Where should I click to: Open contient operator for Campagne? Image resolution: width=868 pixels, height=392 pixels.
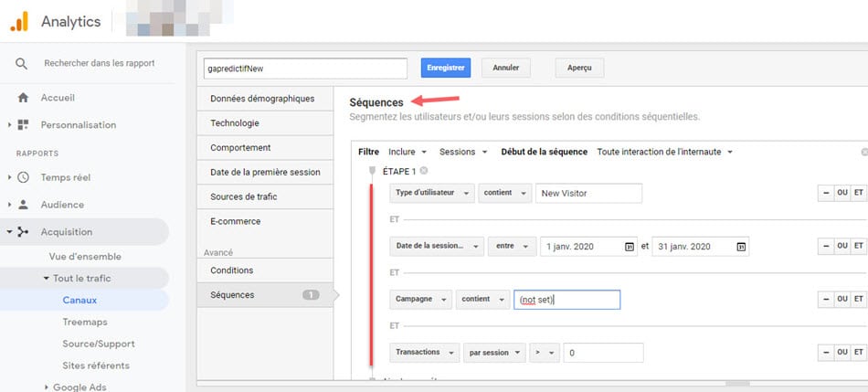482,299
